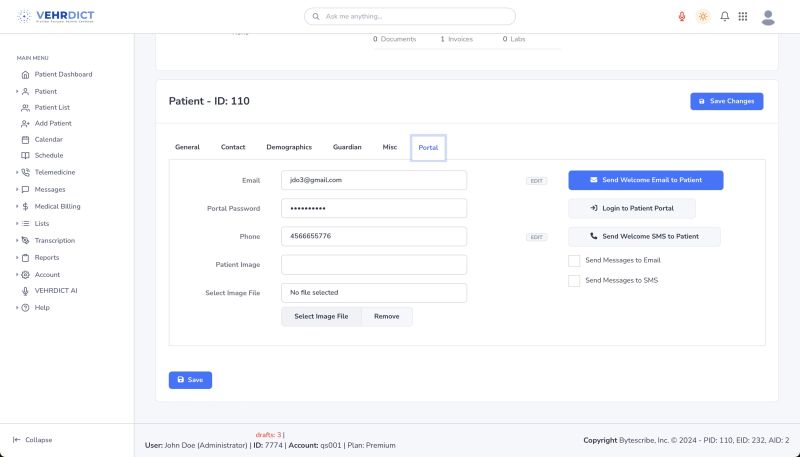Focus the Phone input field
The image size is (800, 457).
pos(373,236)
